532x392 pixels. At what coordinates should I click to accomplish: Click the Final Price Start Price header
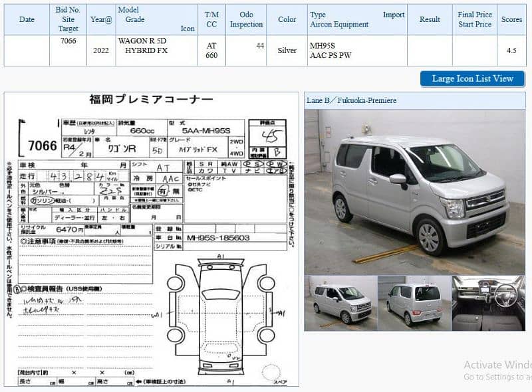[475, 19]
